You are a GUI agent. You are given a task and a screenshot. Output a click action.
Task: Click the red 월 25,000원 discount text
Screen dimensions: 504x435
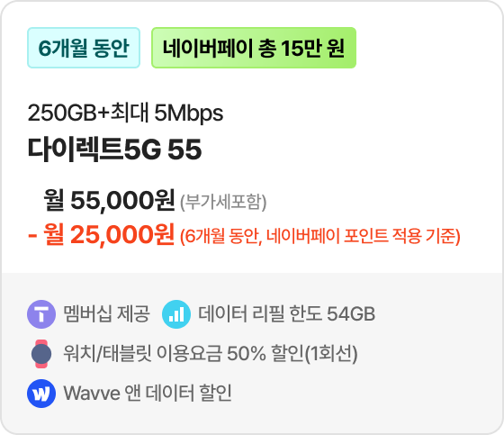109,234
